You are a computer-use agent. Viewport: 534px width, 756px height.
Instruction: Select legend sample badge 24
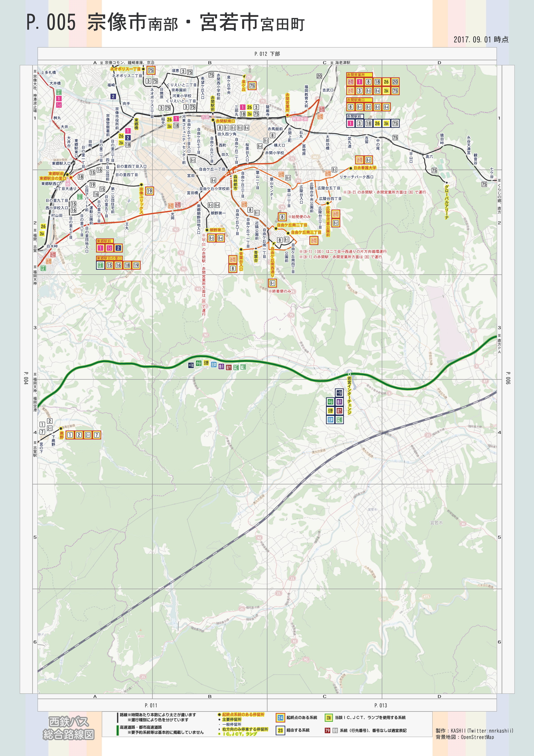pos(280,718)
